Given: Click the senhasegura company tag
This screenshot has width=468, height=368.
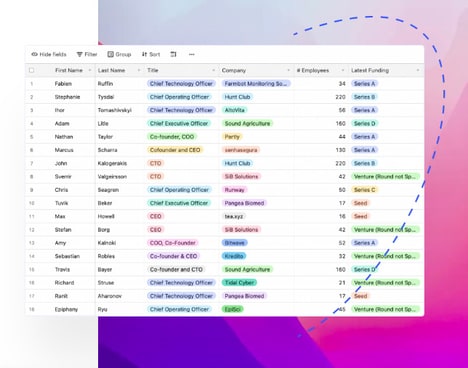Looking at the screenshot, I should [241, 150].
